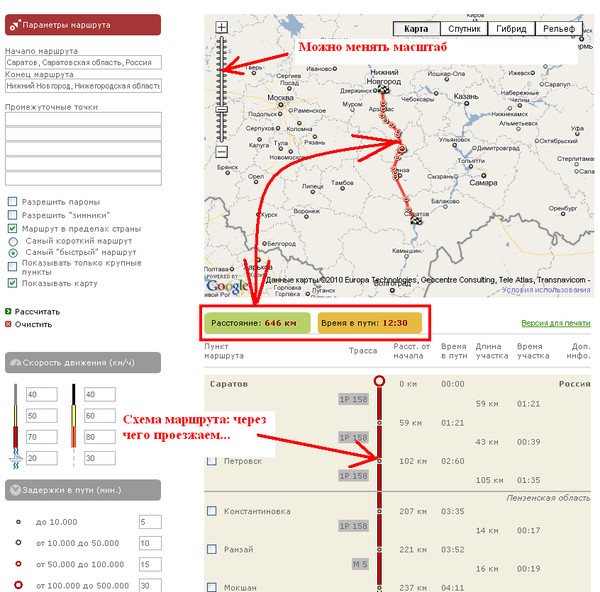Click the gear icon in Параметры маршрута header
This screenshot has height=592, width=600.
coord(15,25)
